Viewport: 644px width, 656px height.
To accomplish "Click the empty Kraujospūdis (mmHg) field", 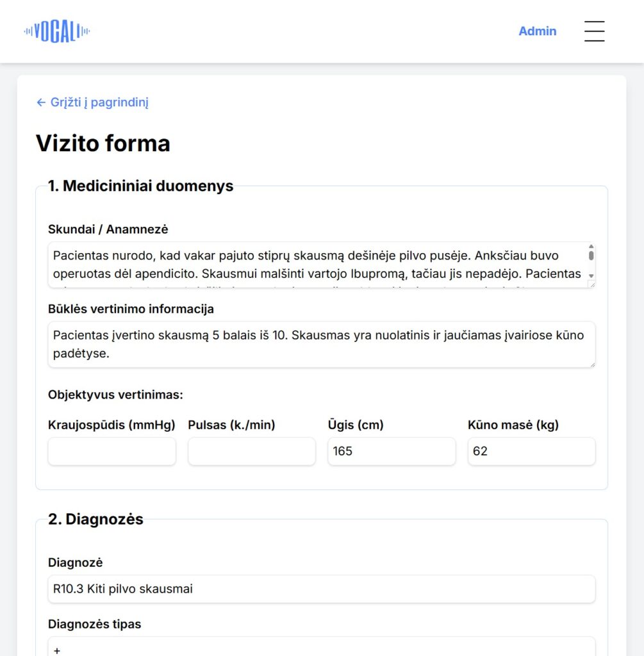I will pos(111,452).
